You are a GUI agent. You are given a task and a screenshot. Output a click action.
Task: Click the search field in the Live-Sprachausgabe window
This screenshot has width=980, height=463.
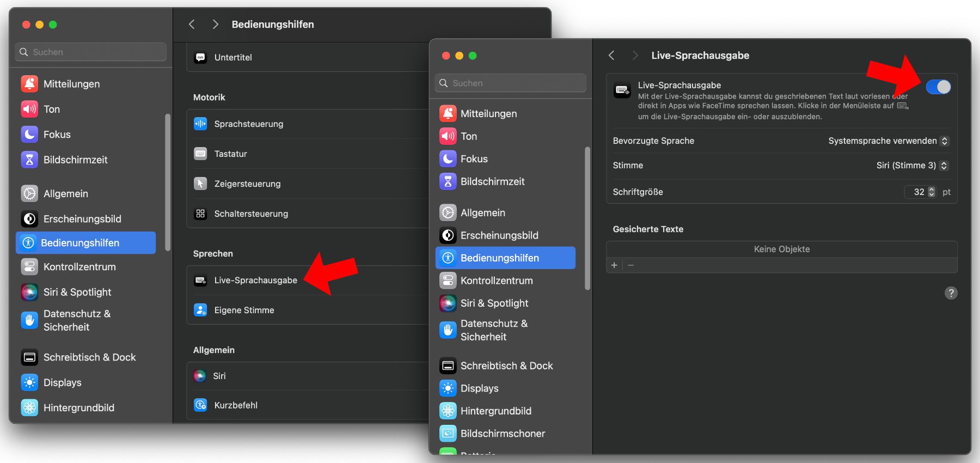tap(511, 83)
